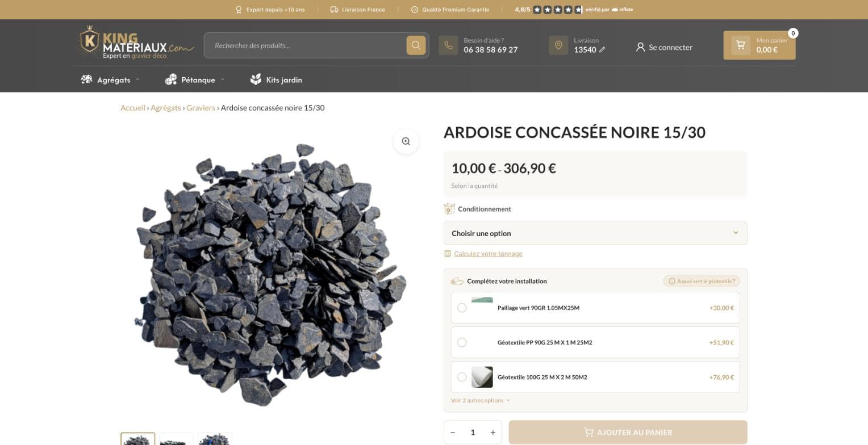Click the Kits jardin leaf icon
Image resolution: width=868 pixels, height=445 pixels.
(256, 79)
